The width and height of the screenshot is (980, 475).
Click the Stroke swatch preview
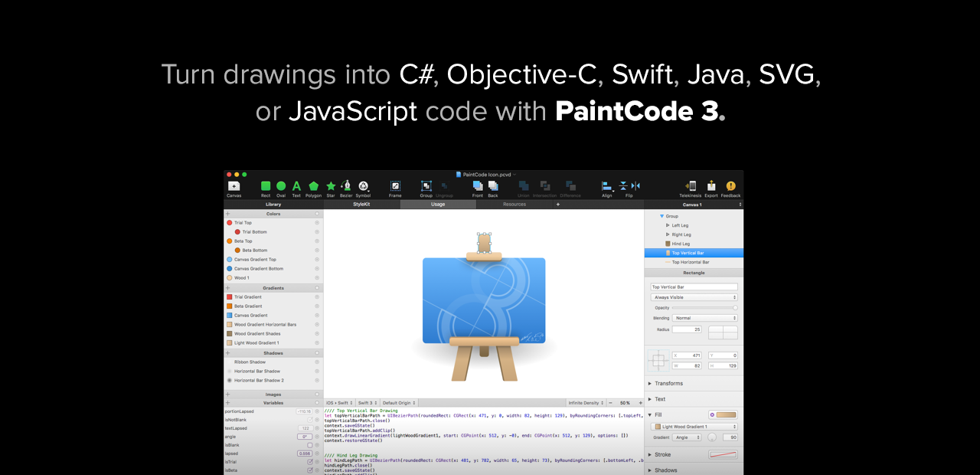pos(724,454)
